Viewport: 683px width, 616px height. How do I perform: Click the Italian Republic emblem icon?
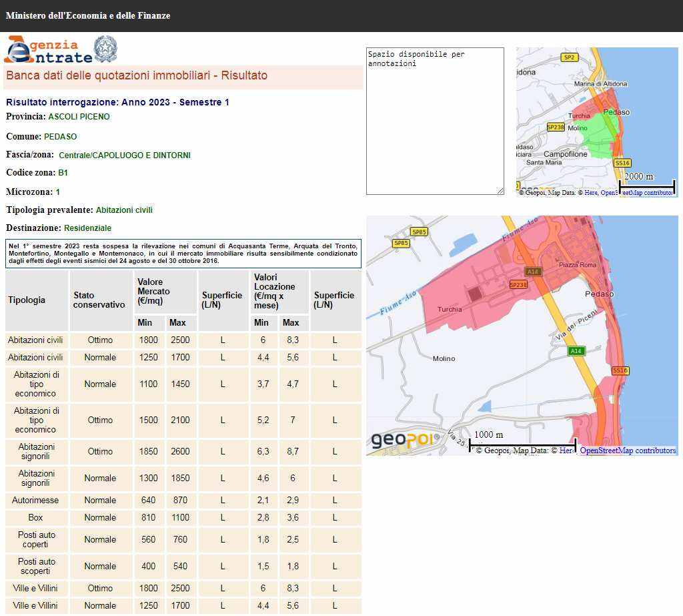click(x=105, y=49)
